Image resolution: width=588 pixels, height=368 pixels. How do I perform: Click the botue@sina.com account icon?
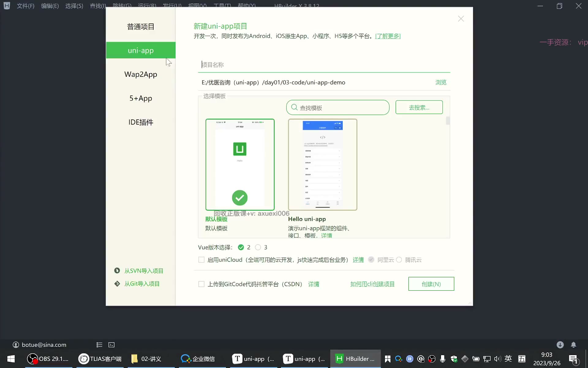tap(16, 345)
